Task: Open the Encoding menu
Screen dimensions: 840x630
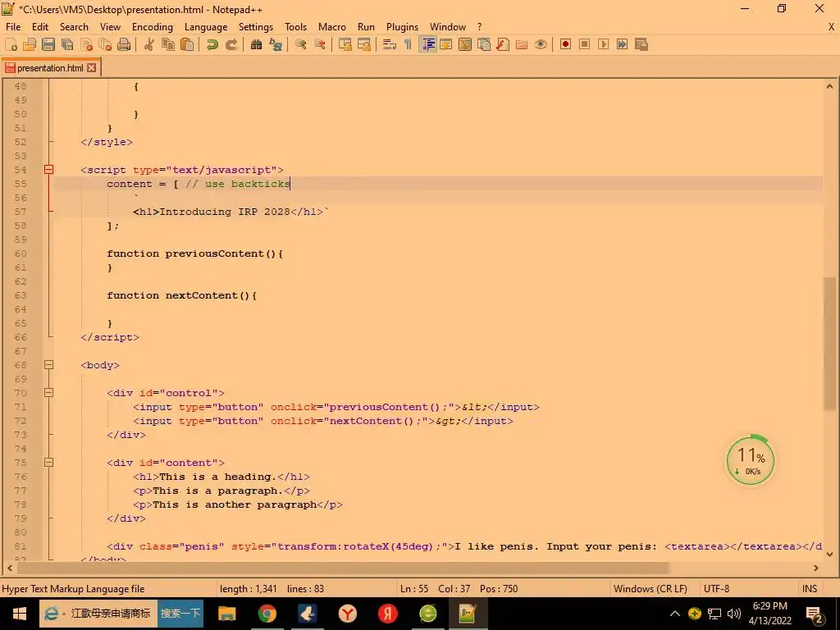Action: (153, 27)
